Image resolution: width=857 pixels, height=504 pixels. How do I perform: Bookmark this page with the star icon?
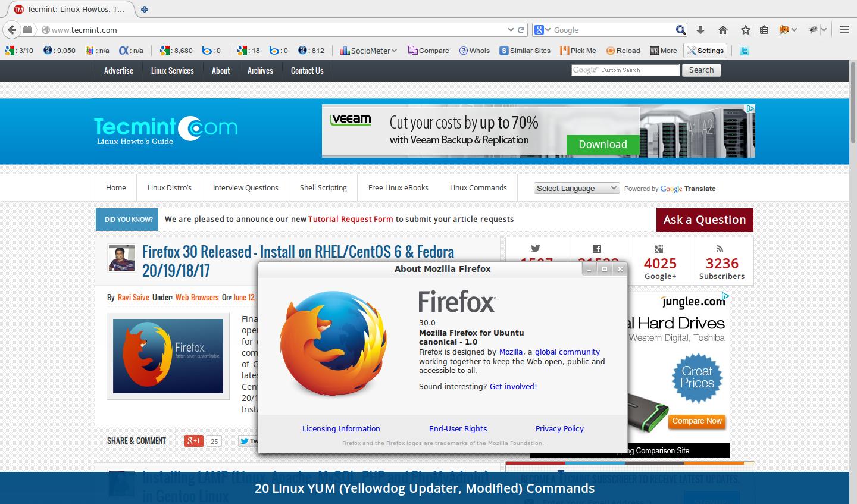(745, 30)
